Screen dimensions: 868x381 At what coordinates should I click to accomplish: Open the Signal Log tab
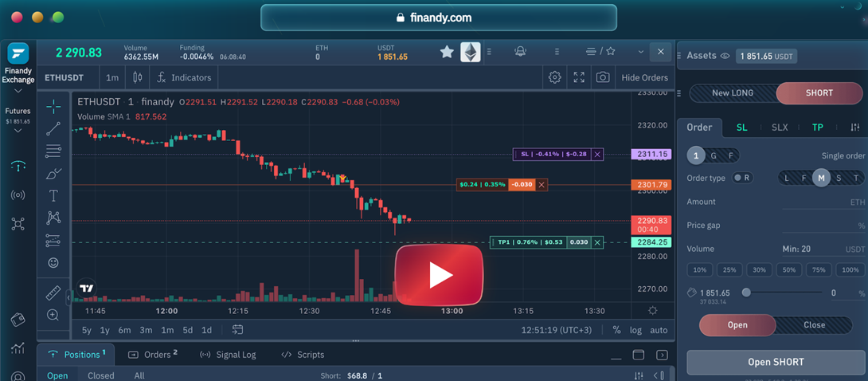(228, 355)
